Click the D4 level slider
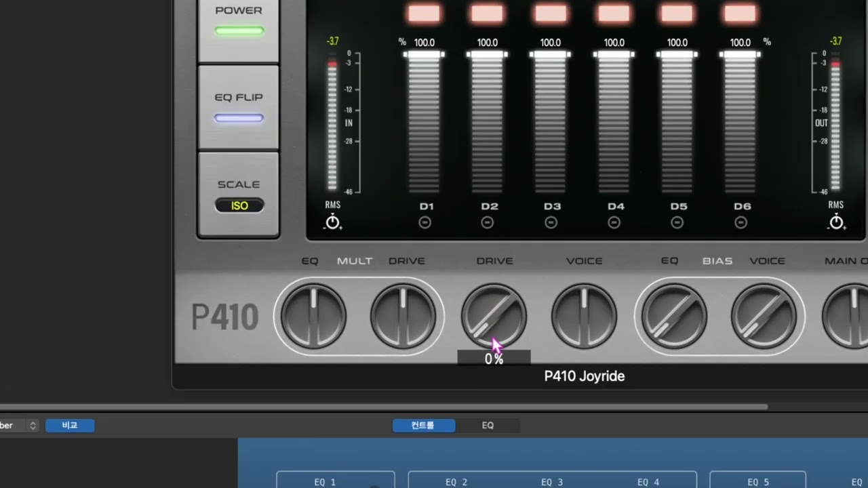This screenshot has width=868, height=488. pyautogui.click(x=614, y=123)
